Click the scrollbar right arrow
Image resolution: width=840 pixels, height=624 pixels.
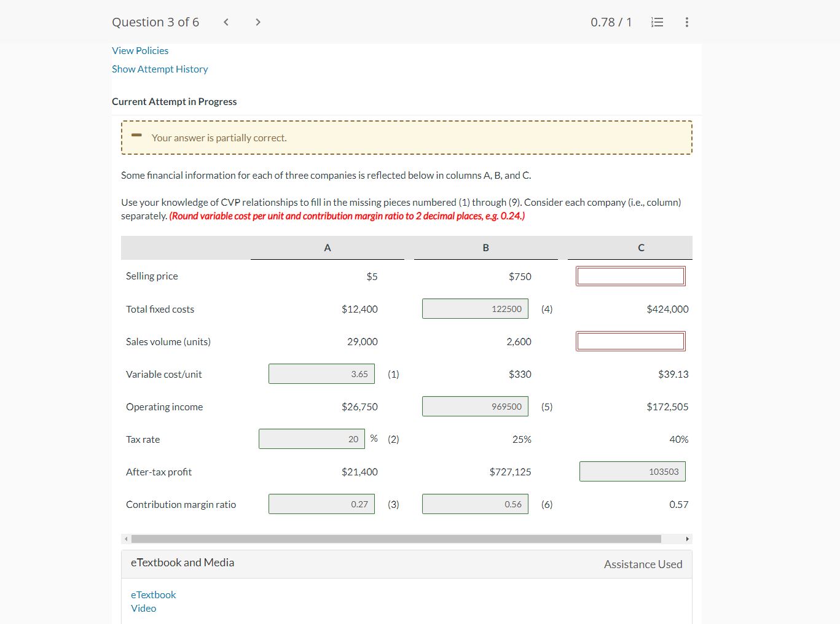(x=687, y=539)
